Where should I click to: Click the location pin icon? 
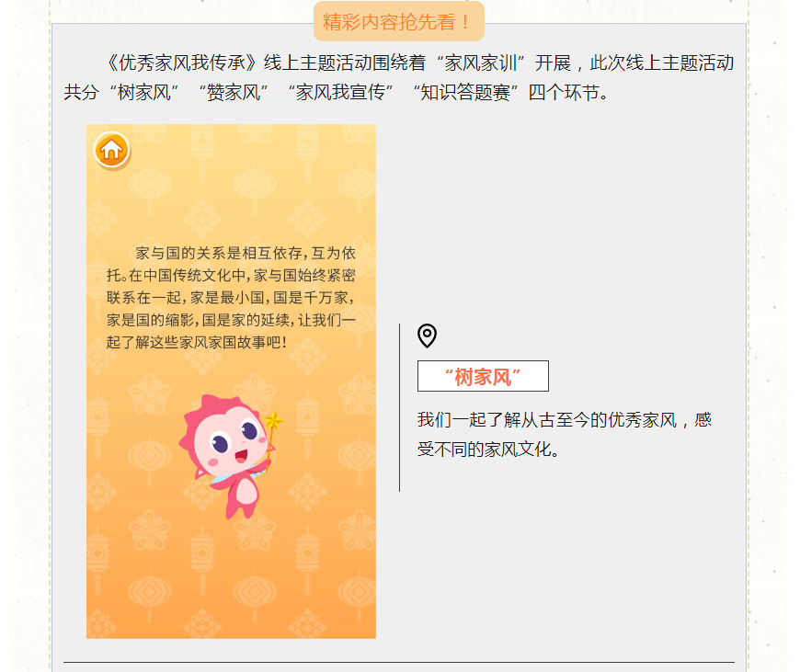click(427, 336)
